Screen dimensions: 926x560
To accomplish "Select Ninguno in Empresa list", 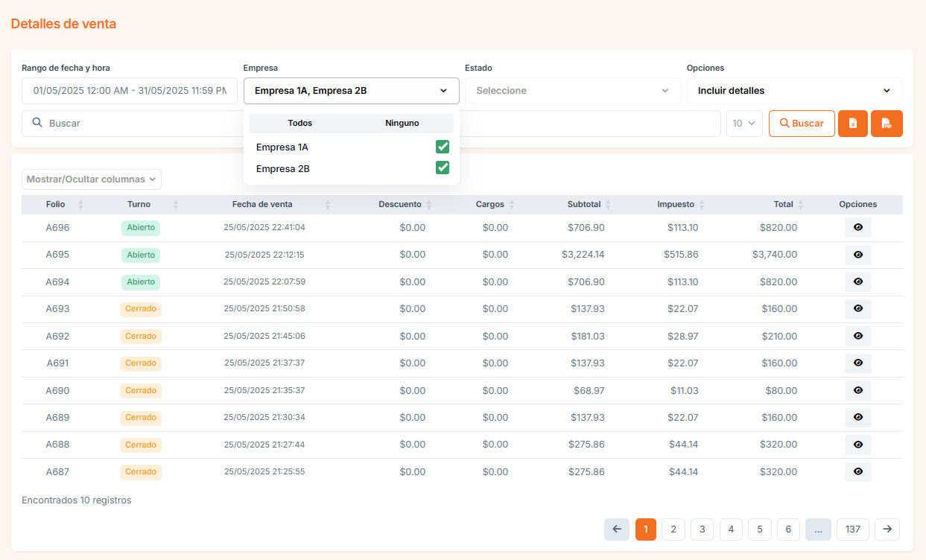I will click(x=402, y=123).
